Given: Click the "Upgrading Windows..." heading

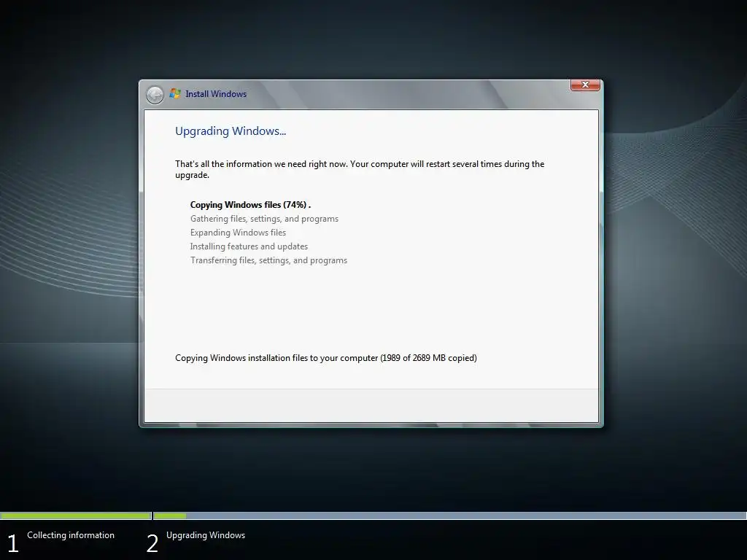Looking at the screenshot, I should [231, 131].
